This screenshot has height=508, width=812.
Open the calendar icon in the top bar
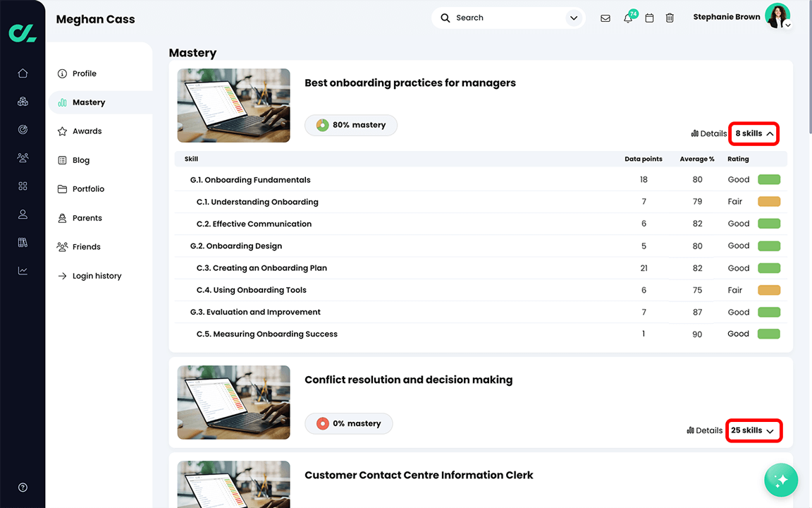649,18
